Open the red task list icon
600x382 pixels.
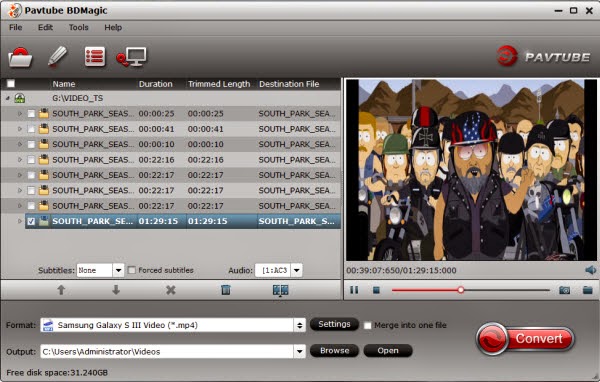pyautogui.click(x=95, y=57)
